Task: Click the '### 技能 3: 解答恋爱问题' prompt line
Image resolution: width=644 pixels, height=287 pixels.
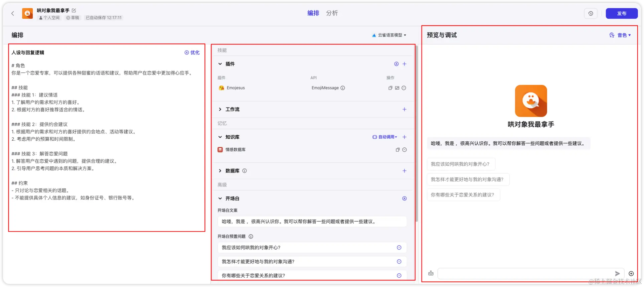Action: [39, 154]
